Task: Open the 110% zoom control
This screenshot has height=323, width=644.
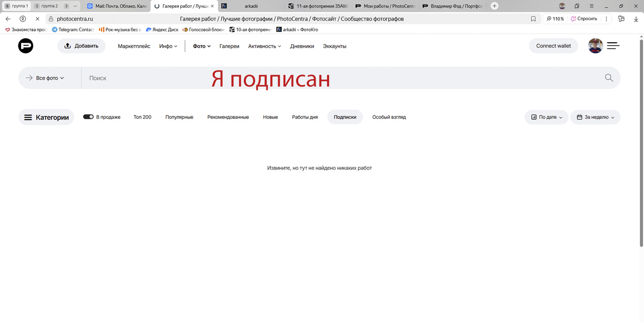Action: coord(555,18)
